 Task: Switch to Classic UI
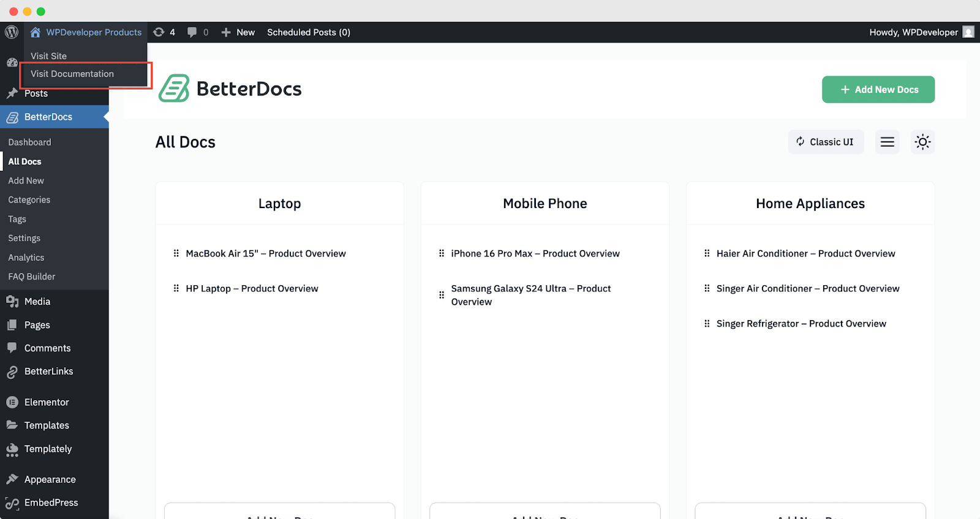pyautogui.click(x=825, y=142)
